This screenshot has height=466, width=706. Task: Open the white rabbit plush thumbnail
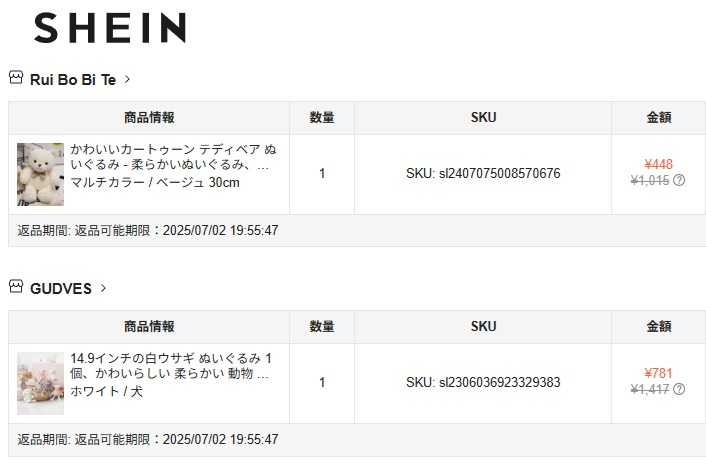pos(40,383)
